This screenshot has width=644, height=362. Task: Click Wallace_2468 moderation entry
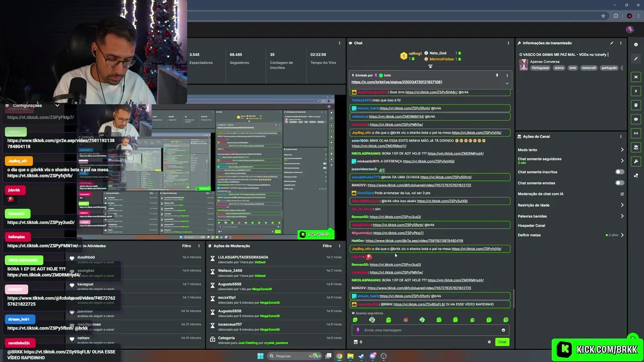click(276, 273)
